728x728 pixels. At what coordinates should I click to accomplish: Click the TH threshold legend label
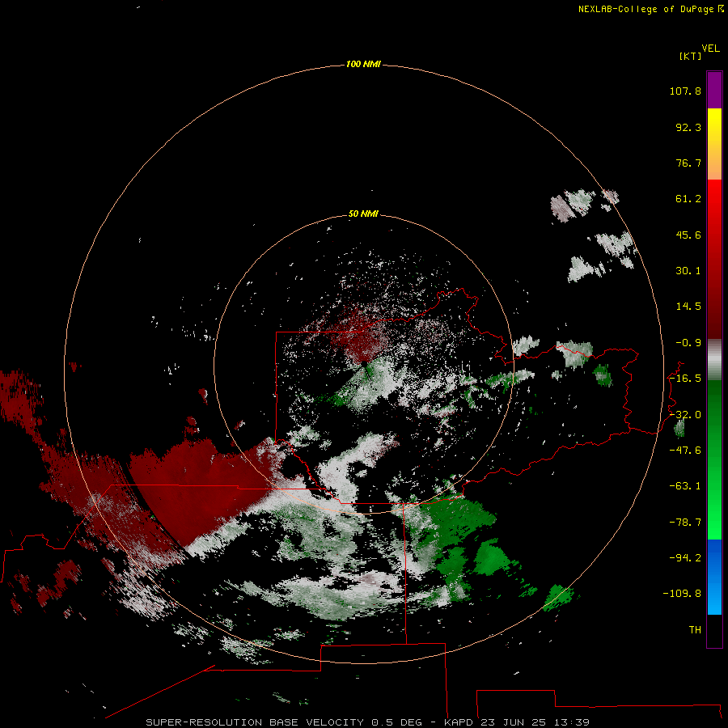pyautogui.click(x=695, y=630)
